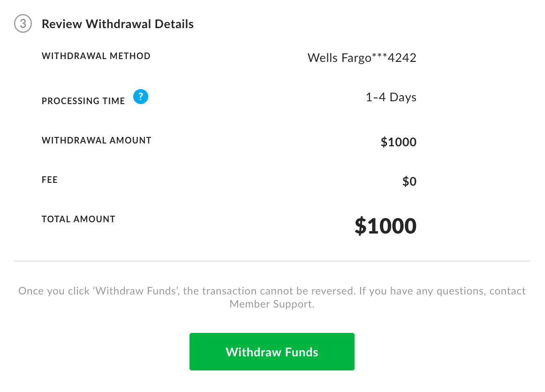Click the Fee label
This screenshot has height=392, width=545.
coord(50,180)
